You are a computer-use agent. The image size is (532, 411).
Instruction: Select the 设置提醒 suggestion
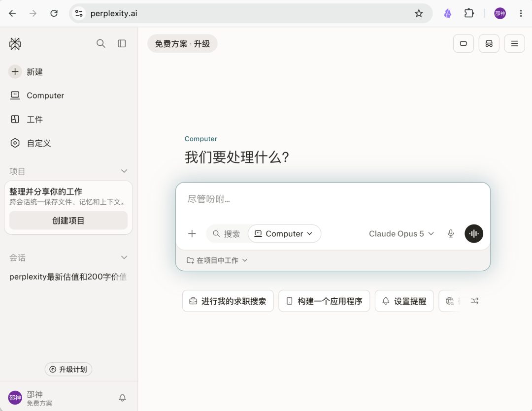(404, 301)
